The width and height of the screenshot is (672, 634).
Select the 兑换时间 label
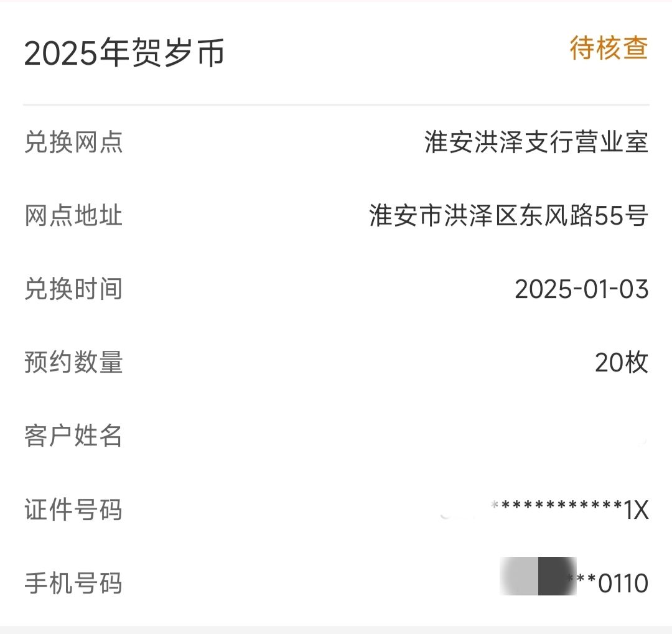[x=73, y=289]
